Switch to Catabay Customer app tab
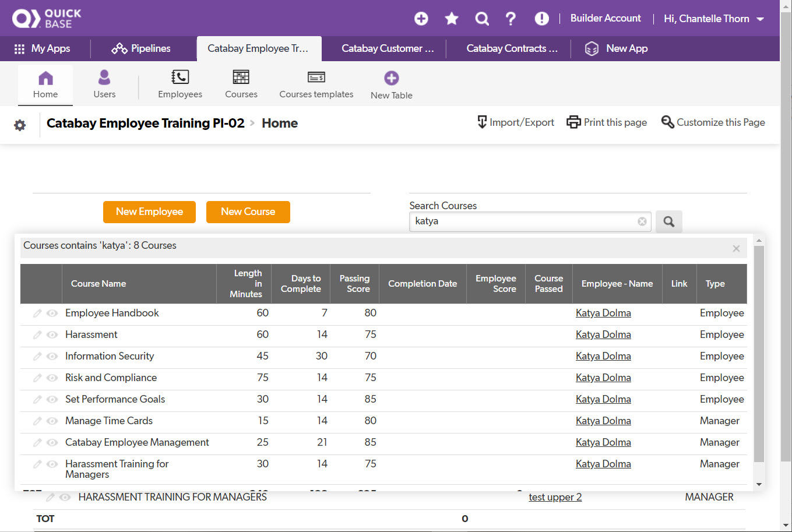792x532 pixels. pos(388,48)
